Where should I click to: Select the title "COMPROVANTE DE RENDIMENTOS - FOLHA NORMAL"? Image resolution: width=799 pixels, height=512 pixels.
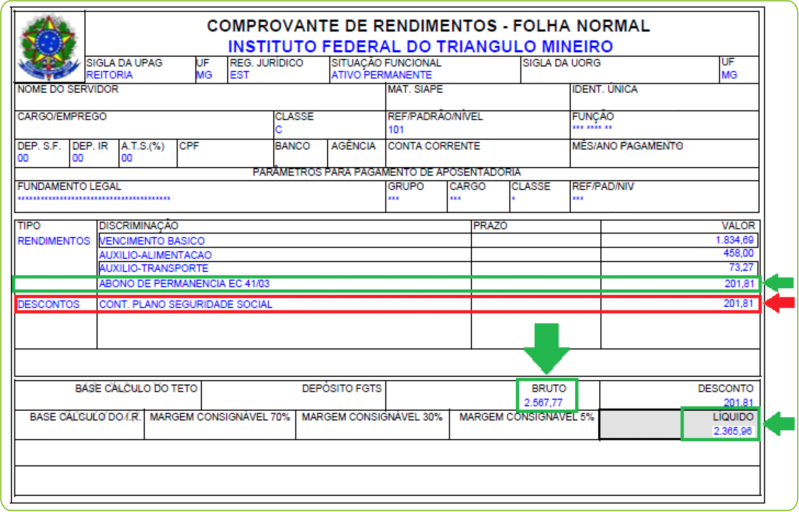point(428,25)
